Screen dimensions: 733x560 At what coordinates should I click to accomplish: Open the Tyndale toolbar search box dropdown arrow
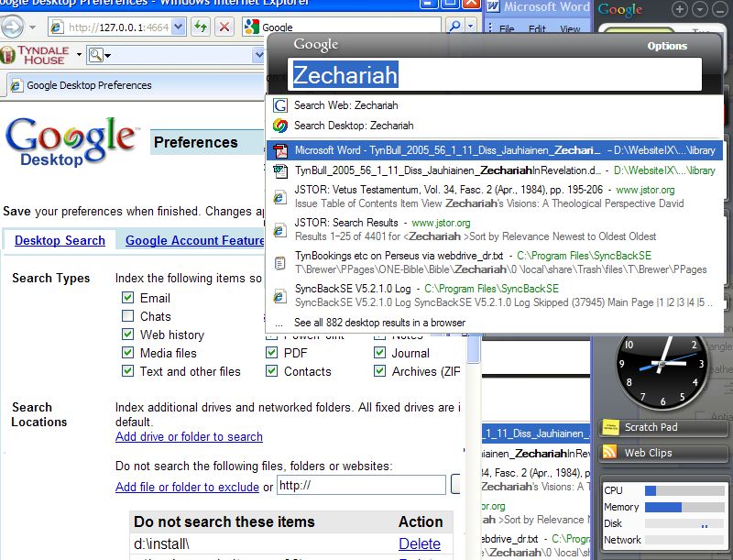click(x=259, y=56)
